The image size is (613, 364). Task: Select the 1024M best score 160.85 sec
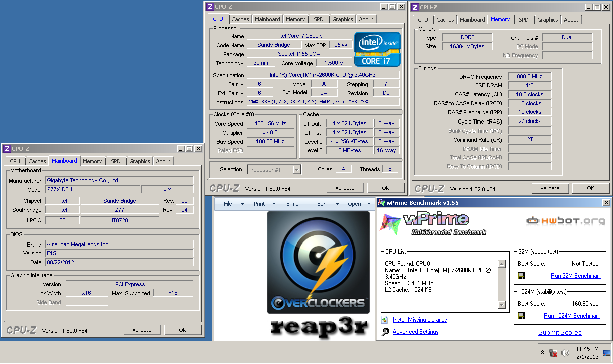[585, 304]
